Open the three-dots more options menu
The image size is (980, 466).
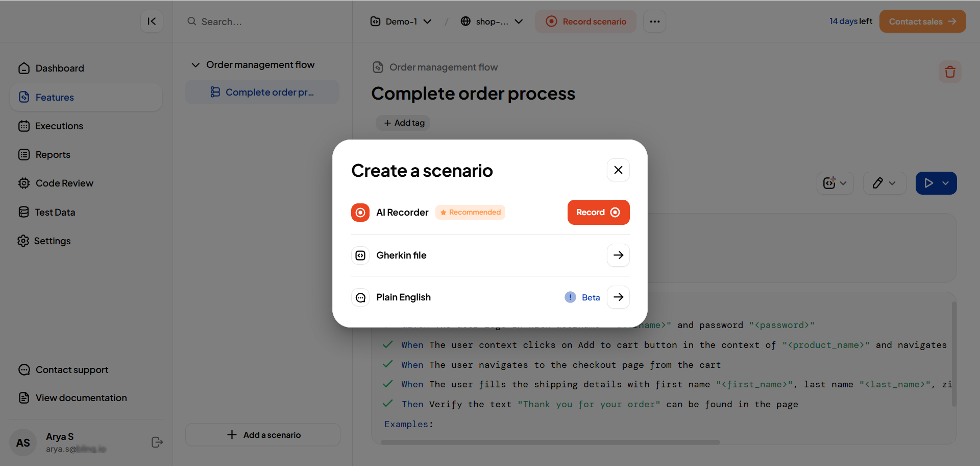(x=654, y=21)
